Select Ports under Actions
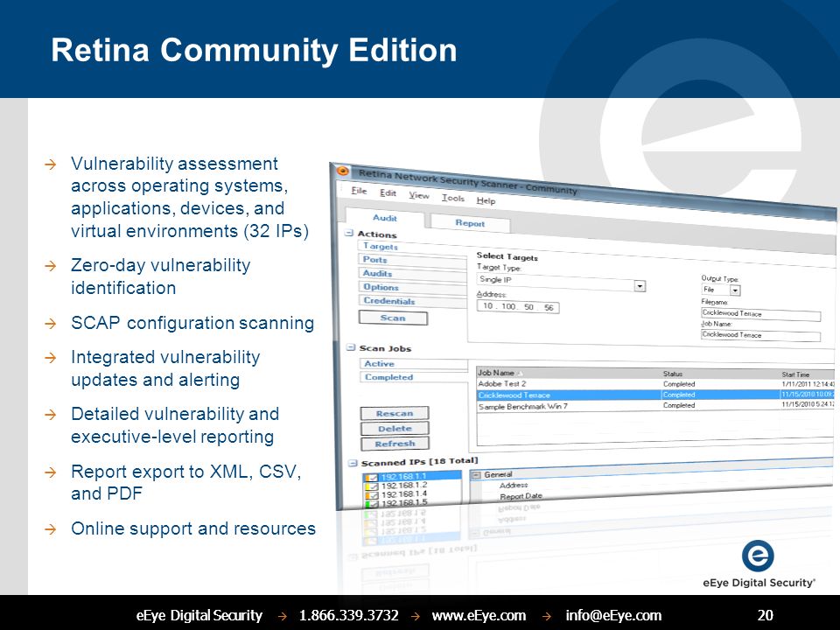This screenshot has height=630, width=840. click(x=411, y=261)
